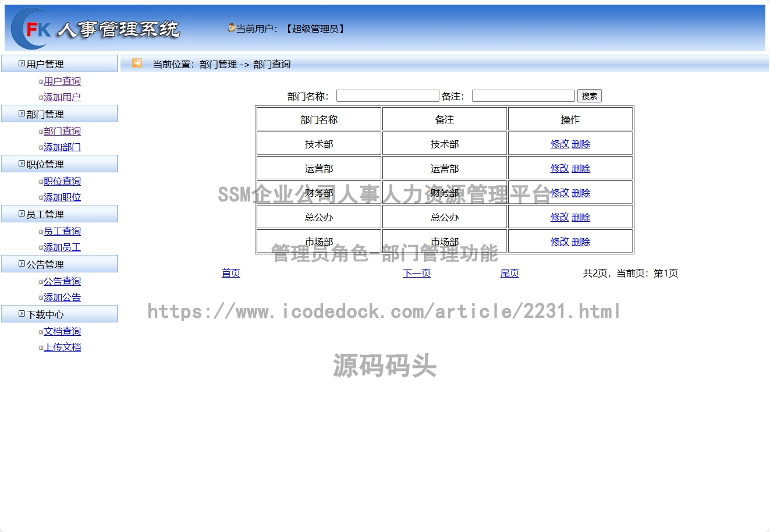Expand the 公告管理 menu section
The width and height of the screenshot is (770, 532).
59,264
